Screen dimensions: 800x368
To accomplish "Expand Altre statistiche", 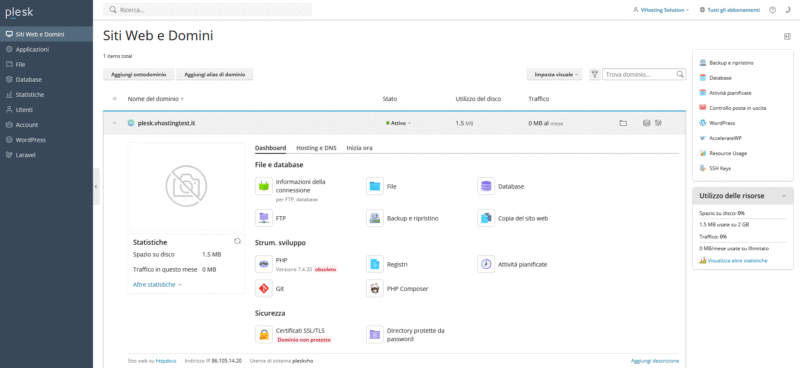I will 158,284.
